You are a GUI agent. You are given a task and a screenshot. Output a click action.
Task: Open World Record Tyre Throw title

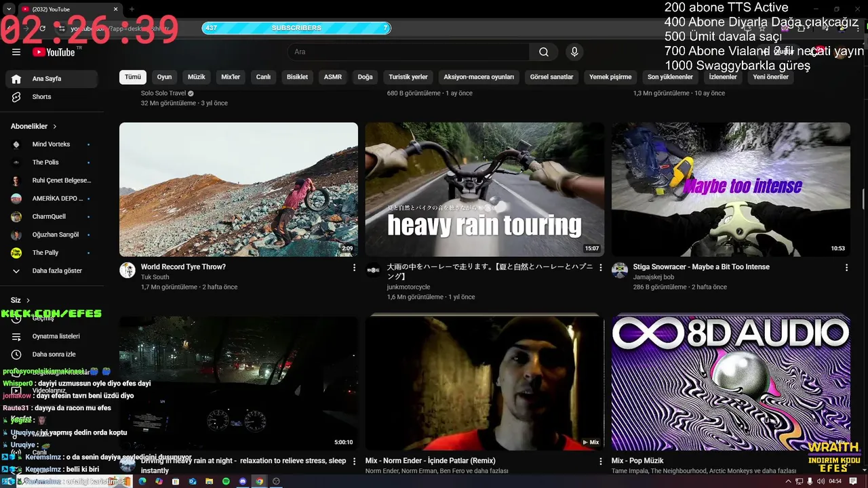tap(183, 267)
